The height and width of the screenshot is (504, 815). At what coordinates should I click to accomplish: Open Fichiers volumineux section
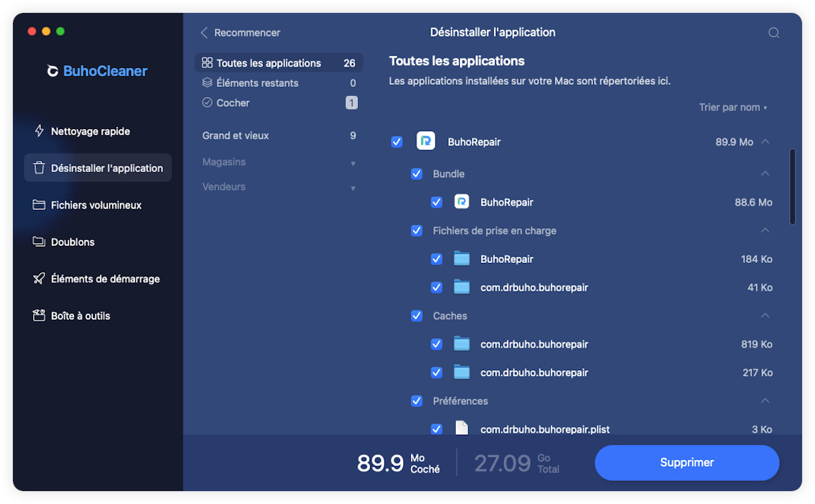click(98, 205)
